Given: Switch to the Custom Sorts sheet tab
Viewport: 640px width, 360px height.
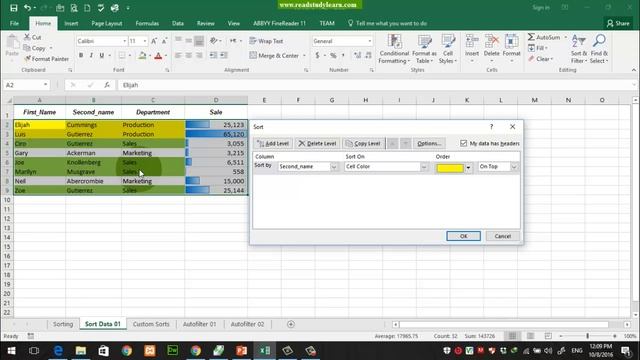Looking at the screenshot, I should pyautogui.click(x=151, y=324).
